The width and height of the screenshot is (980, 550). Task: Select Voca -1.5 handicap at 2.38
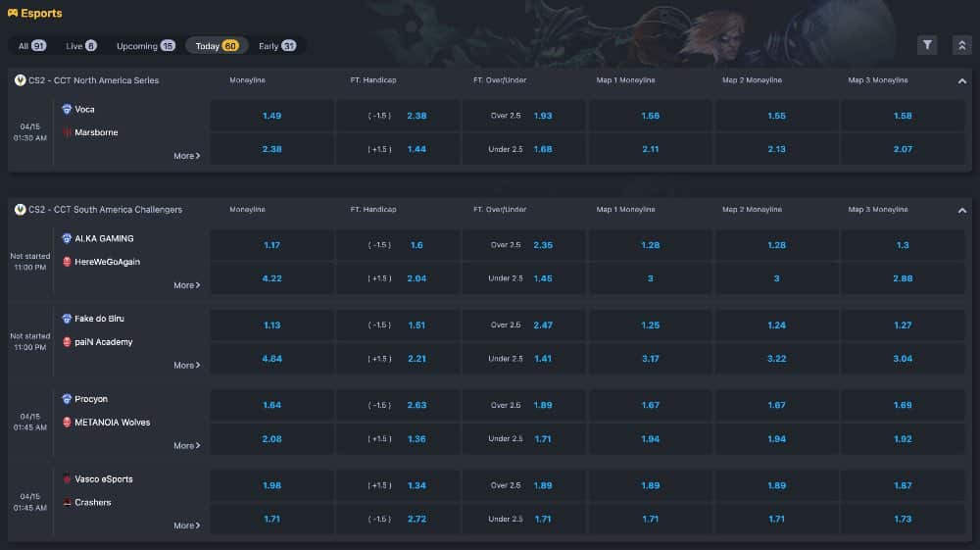coord(398,116)
